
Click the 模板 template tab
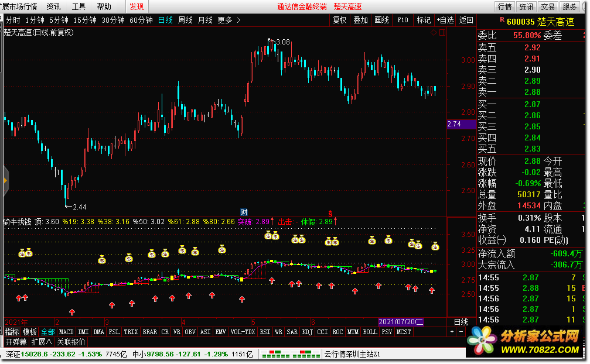pos(30,332)
